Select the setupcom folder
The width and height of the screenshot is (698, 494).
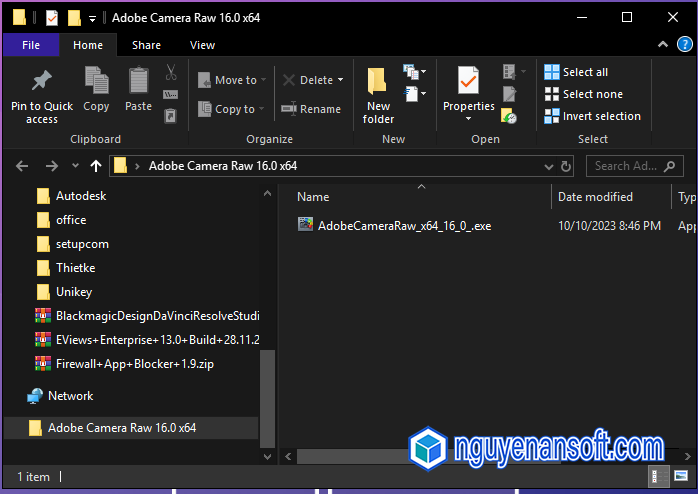point(82,244)
